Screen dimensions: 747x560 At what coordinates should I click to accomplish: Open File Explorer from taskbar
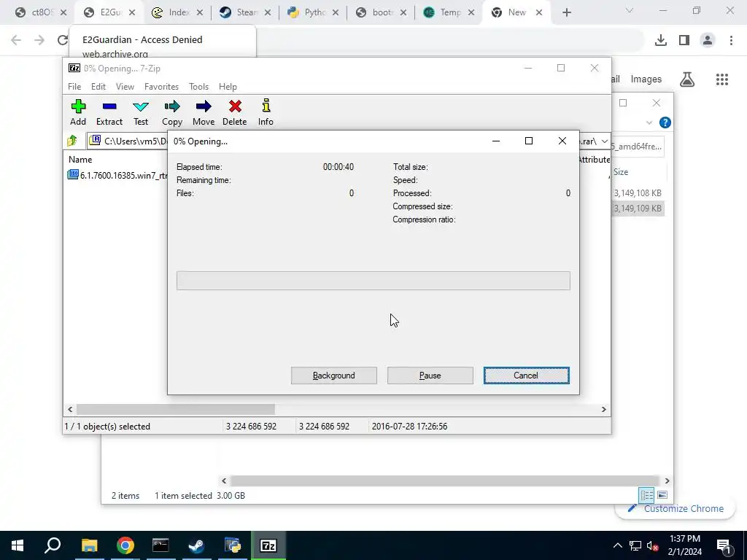coord(89,545)
